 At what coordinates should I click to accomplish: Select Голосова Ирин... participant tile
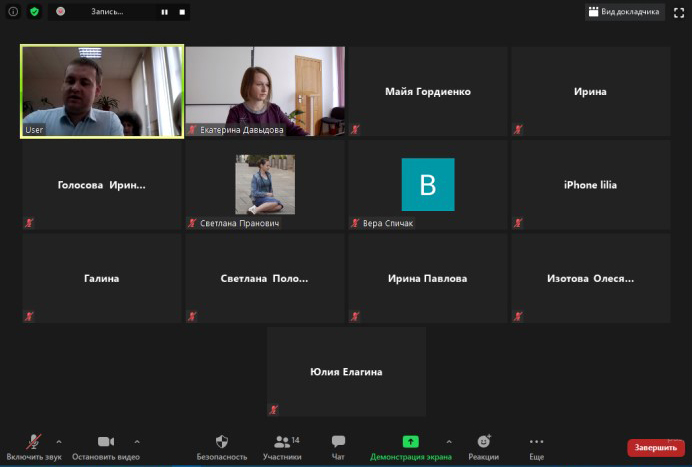[x=102, y=185]
